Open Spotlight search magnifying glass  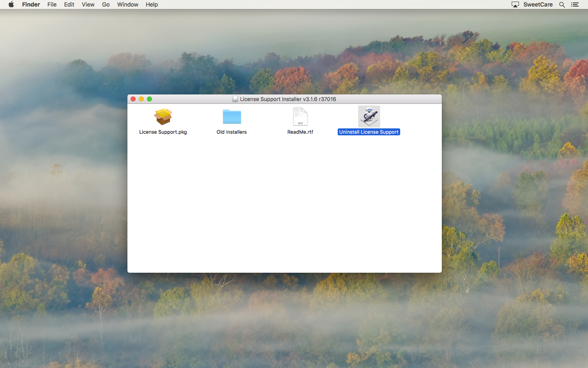tap(562, 4)
